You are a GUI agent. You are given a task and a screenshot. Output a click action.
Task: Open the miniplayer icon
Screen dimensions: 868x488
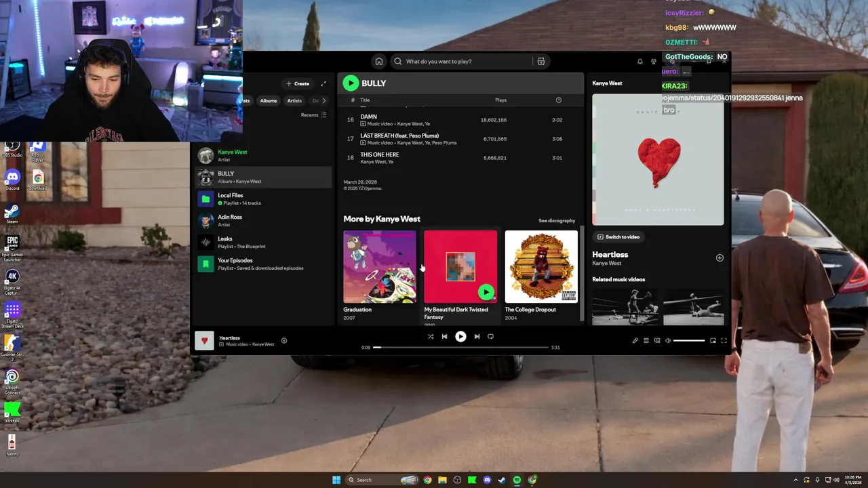(x=713, y=341)
